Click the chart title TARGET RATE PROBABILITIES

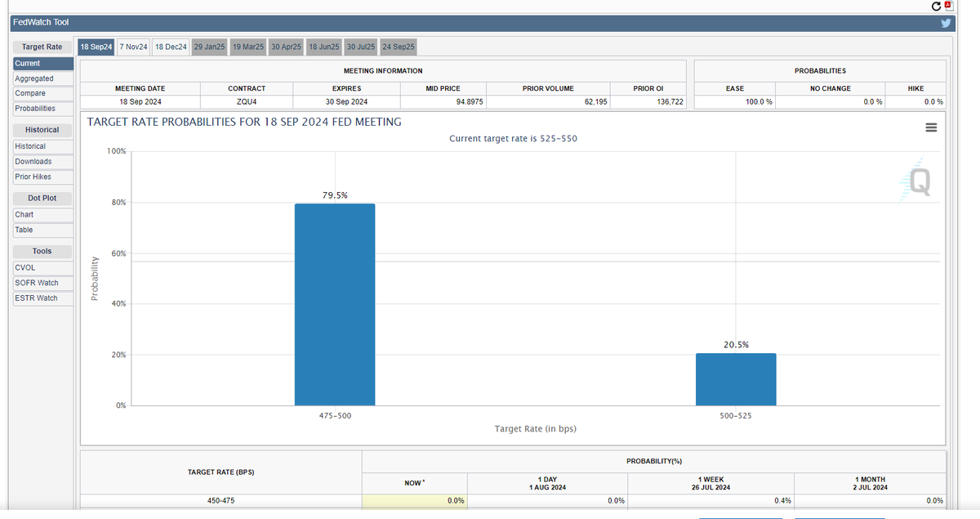(244, 122)
